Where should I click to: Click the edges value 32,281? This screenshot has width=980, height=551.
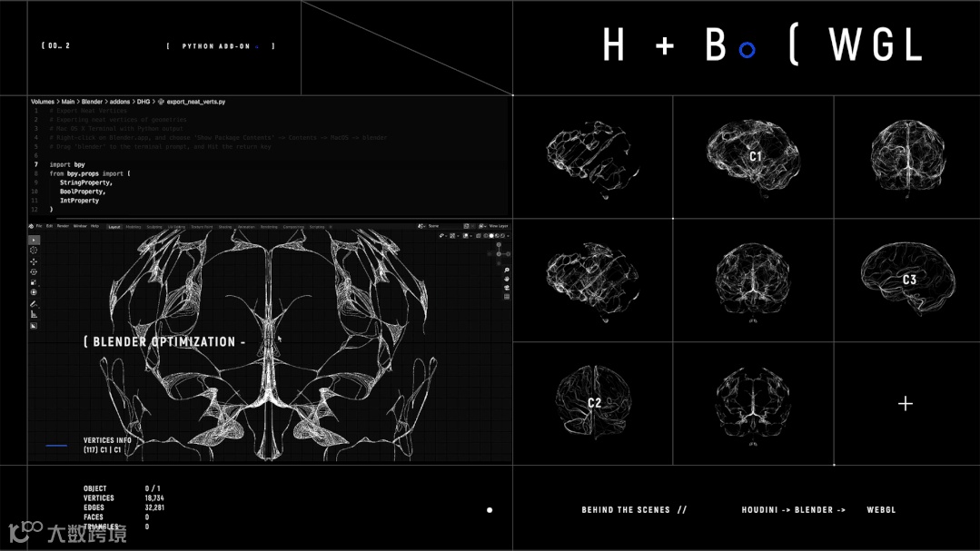154,507
